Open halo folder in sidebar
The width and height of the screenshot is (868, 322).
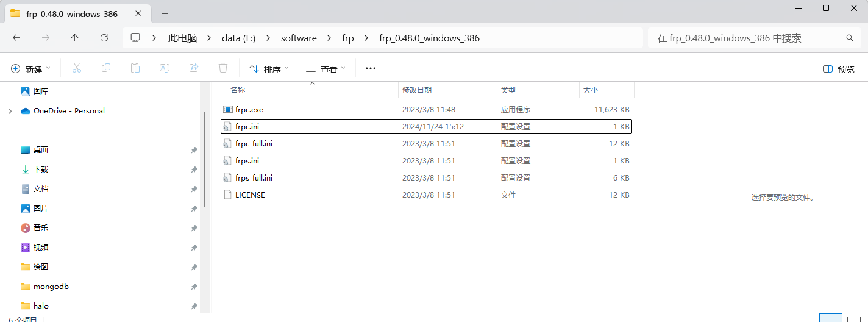tap(41, 306)
